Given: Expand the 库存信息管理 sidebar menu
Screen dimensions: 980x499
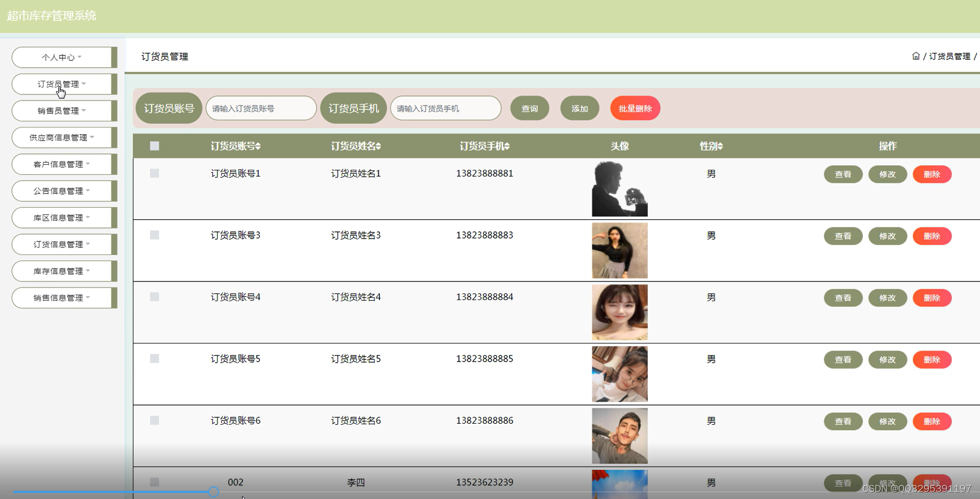Looking at the screenshot, I should coord(64,271).
